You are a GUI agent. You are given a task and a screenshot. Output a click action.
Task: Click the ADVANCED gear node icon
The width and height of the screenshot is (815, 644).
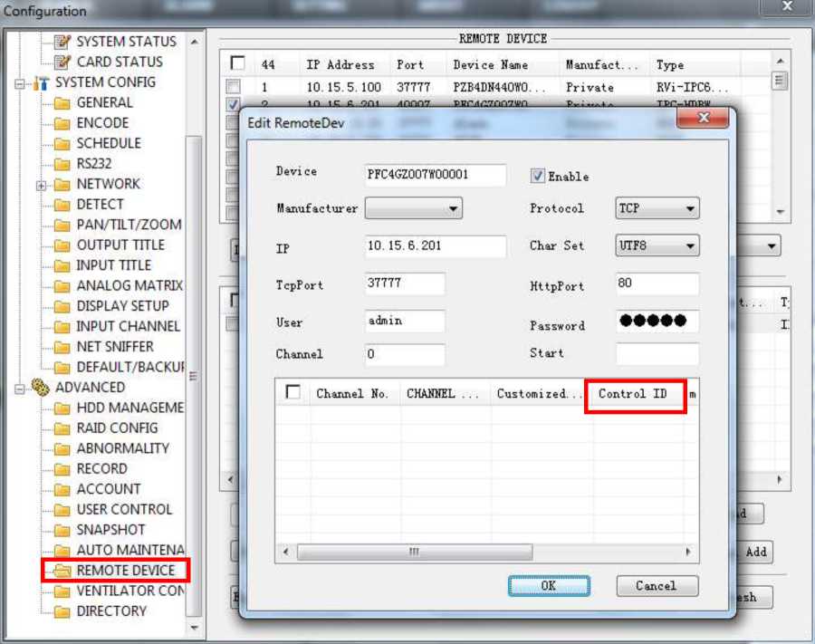tap(41, 388)
